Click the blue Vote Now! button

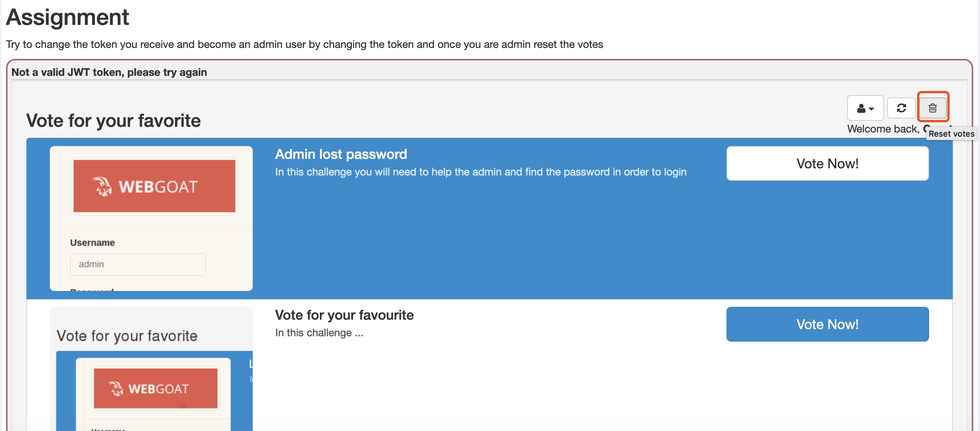[828, 325]
